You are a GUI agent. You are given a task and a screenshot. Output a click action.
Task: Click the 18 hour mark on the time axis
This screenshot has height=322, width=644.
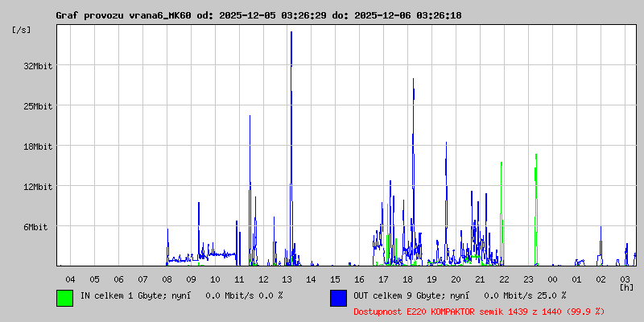click(408, 279)
